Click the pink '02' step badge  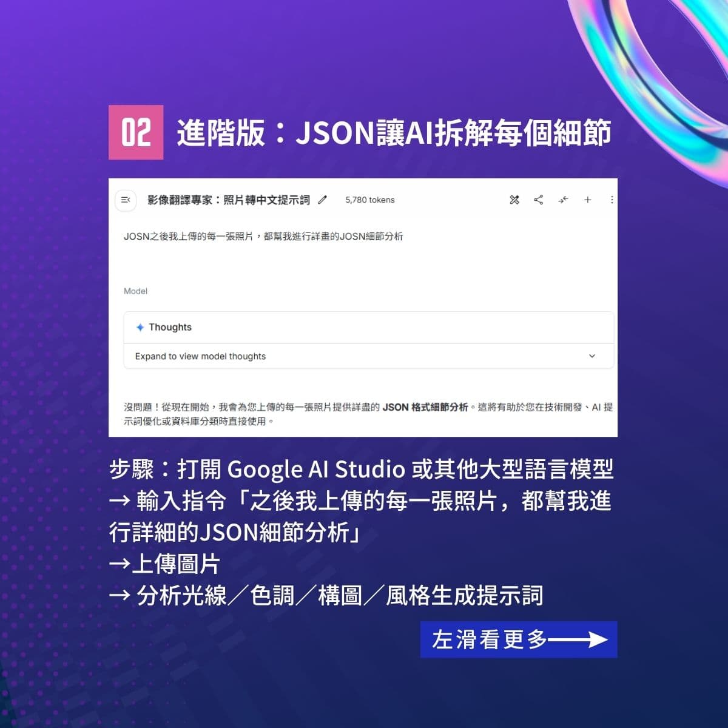click(x=136, y=132)
